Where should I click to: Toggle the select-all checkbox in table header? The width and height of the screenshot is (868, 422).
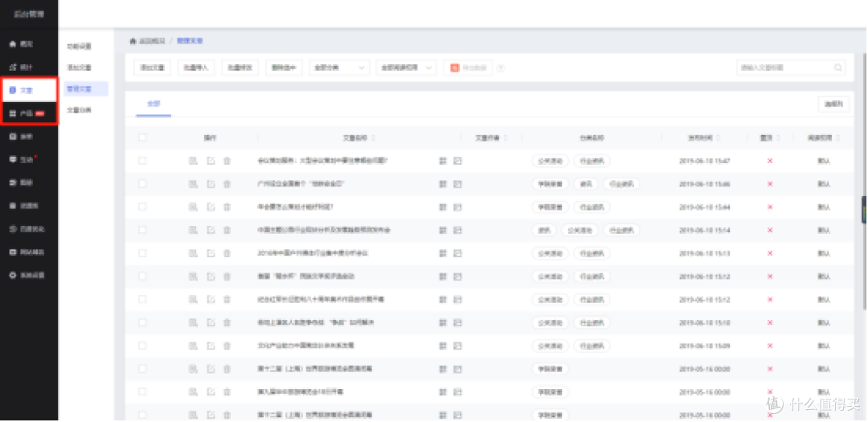coord(142,137)
